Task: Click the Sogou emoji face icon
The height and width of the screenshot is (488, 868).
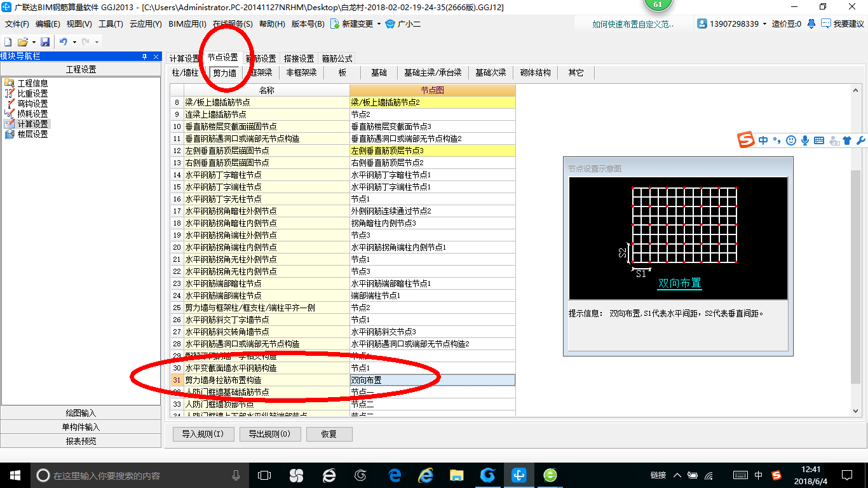Action: (x=791, y=140)
